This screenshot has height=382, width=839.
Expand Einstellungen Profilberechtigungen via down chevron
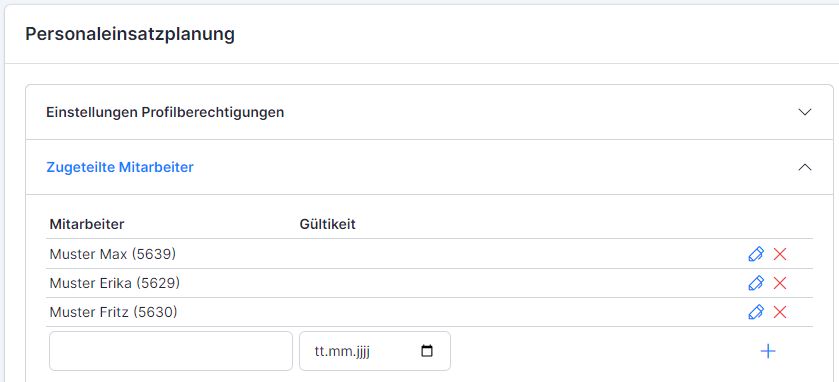point(805,112)
